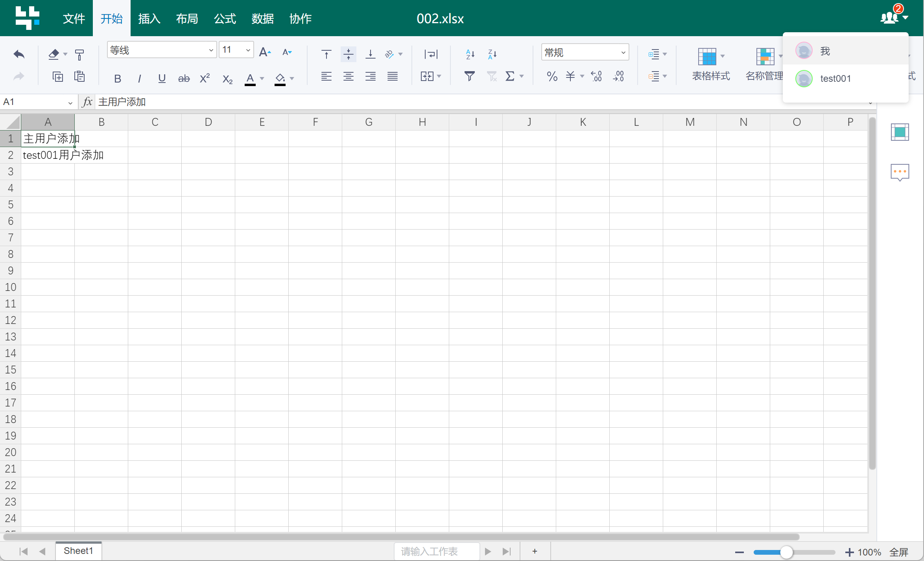Screen dimensions: 924x561
Task: Toggle bold formatting
Action: 117,79
